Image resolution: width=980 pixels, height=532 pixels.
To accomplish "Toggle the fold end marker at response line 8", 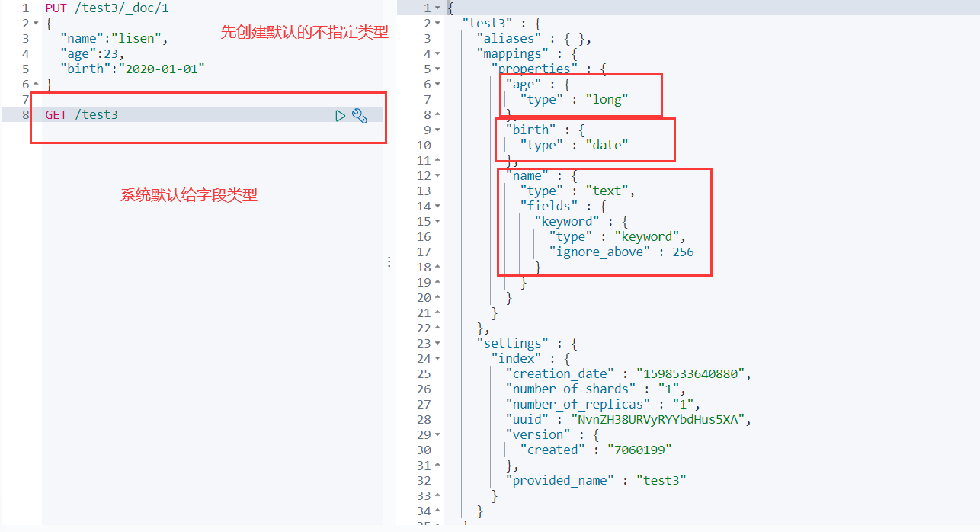I will pyautogui.click(x=437, y=115).
